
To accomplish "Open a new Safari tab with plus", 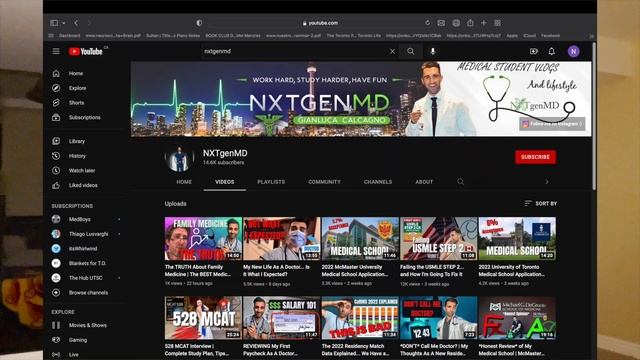I will click(x=484, y=23).
